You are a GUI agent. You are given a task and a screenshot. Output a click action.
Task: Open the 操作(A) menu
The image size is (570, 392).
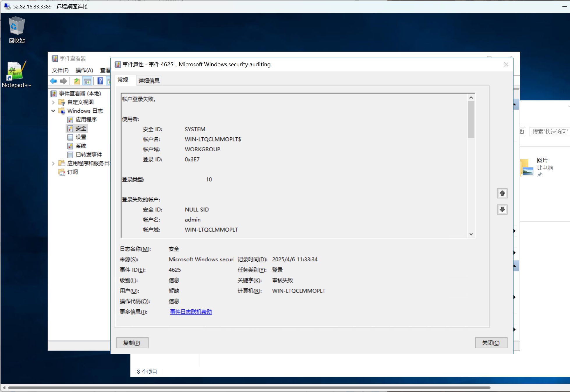[84, 70]
